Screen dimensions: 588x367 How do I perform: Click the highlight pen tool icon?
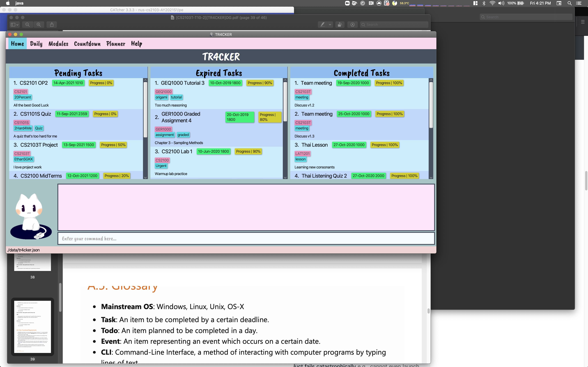(x=322, y=25)
